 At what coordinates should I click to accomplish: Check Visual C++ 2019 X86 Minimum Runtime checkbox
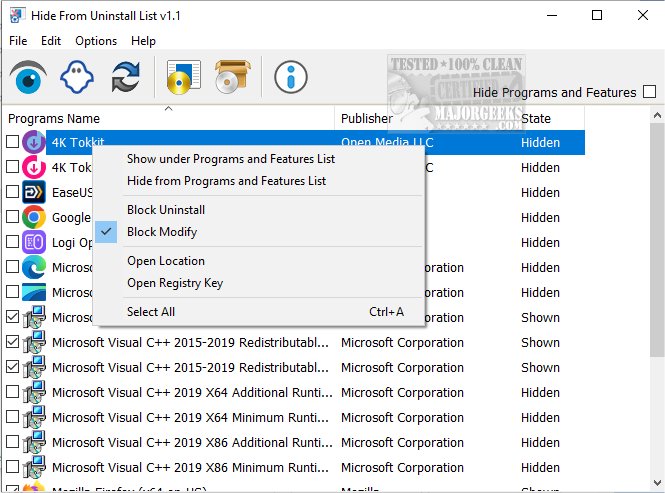(x=13, y=467)
